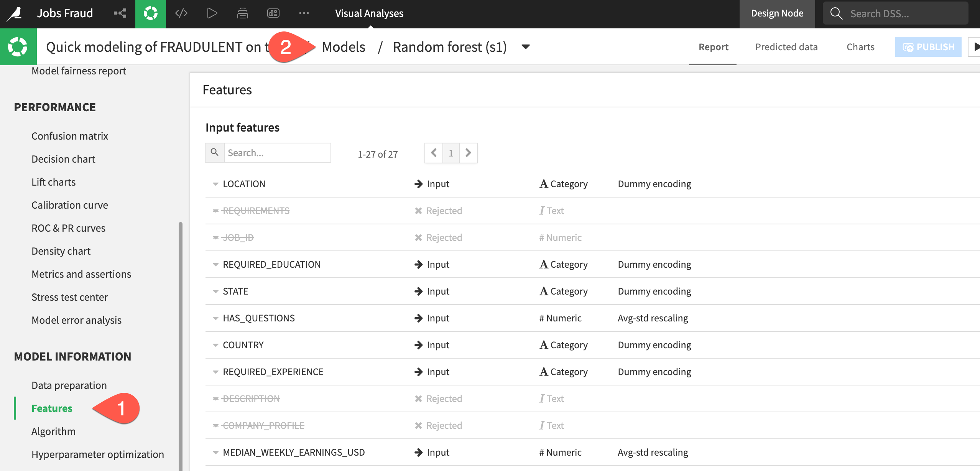This screenshot has height=471, width=980.
Task: Open the code notebooks icon
Action: [181, 14]
